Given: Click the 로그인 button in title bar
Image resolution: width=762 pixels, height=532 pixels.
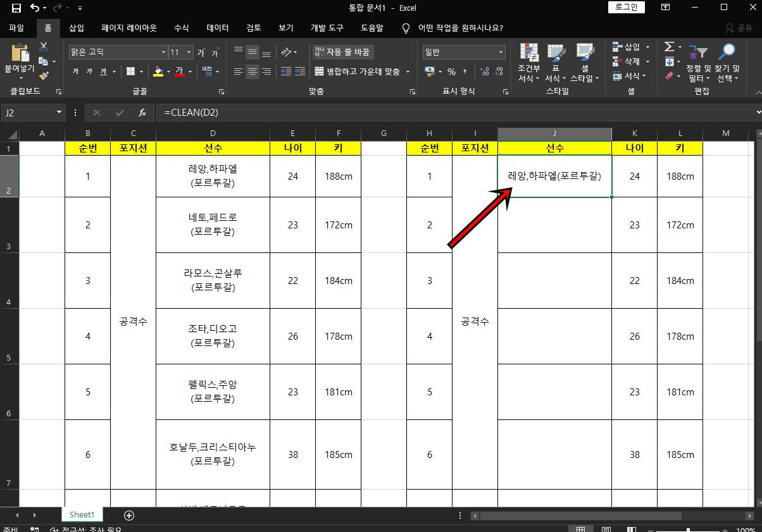Looking at the screenshot, I should (x=627, y=8).
